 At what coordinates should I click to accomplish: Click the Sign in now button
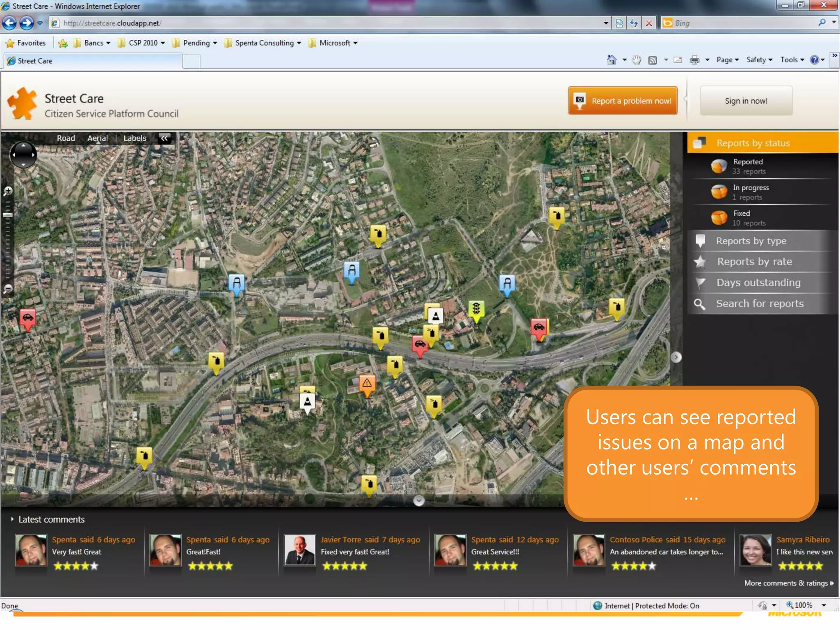746,101
